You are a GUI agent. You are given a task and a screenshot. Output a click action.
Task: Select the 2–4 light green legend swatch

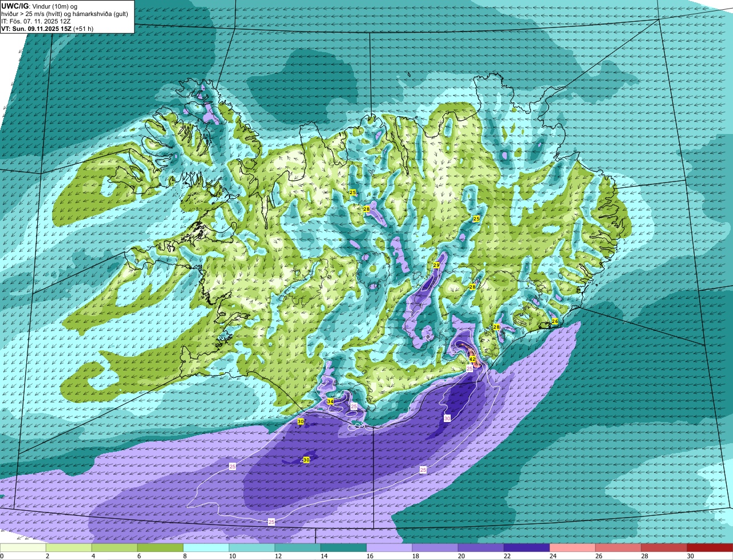coord(69,547)
